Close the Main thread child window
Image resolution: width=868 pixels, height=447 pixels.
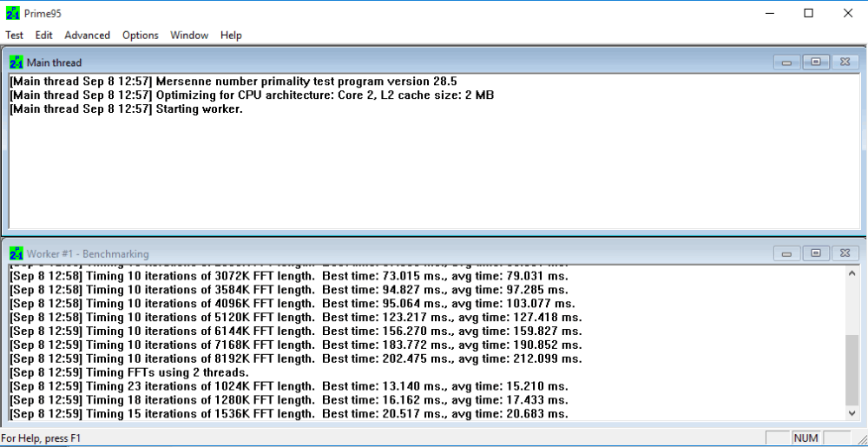coord(845,62)
